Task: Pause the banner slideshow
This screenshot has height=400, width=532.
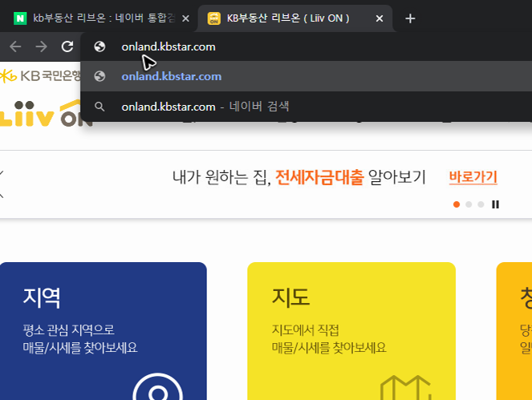Action: (x=495, y=204)
